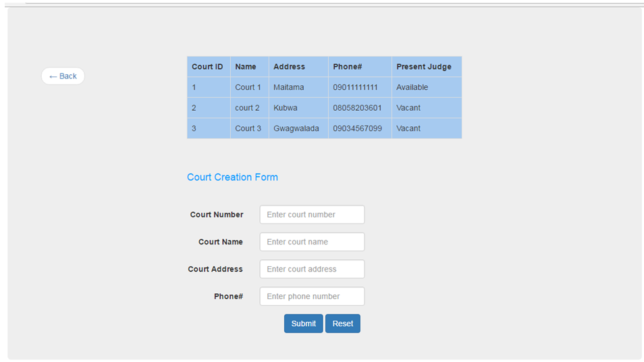Click the Court ID column header

pyautogui.click(x=207, y=67)
